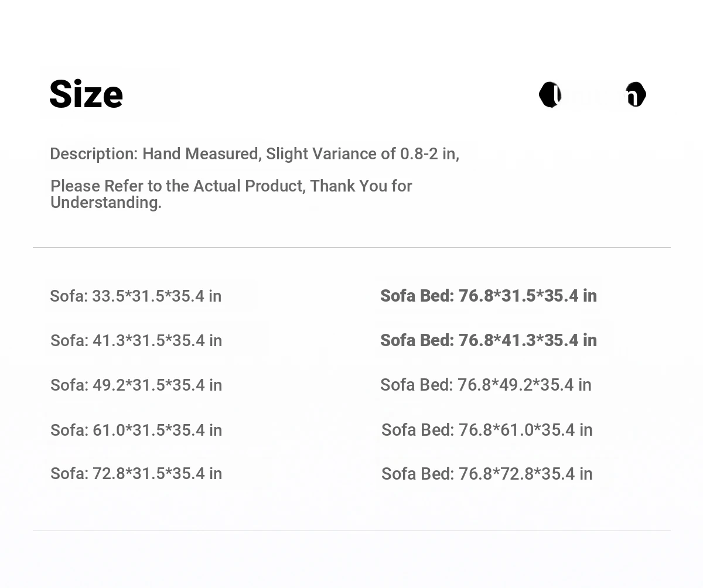Screen dimensions: 703x588
Task: Click the 'in' unit badge right end
Action: [636, 94]
